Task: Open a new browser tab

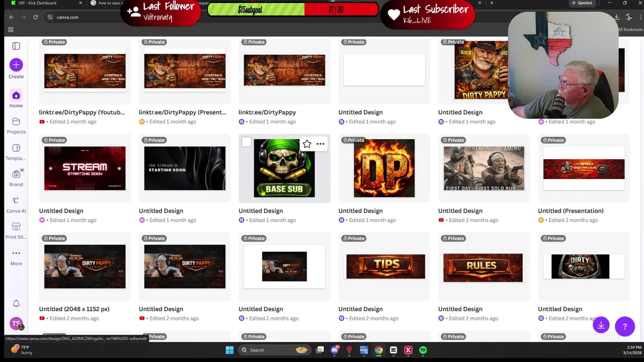Action: tap(492, 3)
